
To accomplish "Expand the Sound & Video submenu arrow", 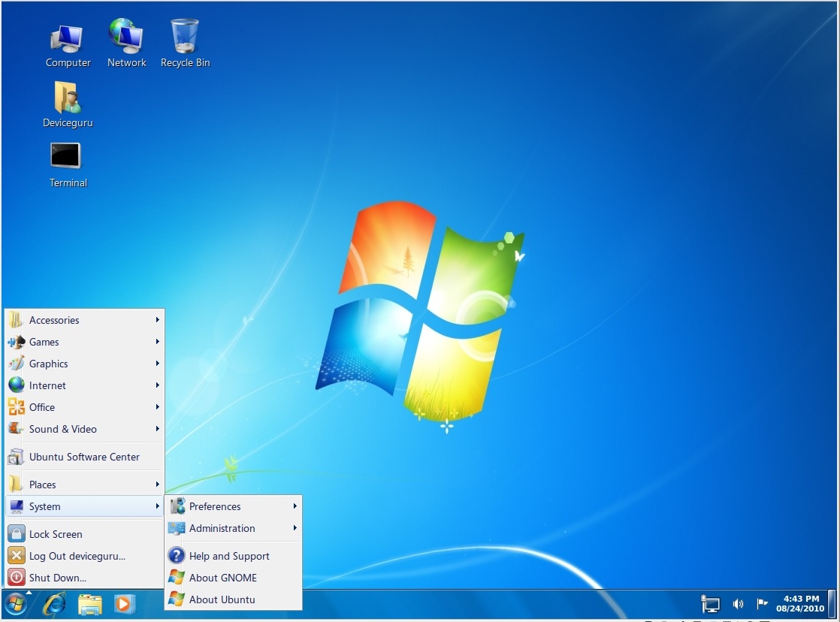I will tap(158, 429).
